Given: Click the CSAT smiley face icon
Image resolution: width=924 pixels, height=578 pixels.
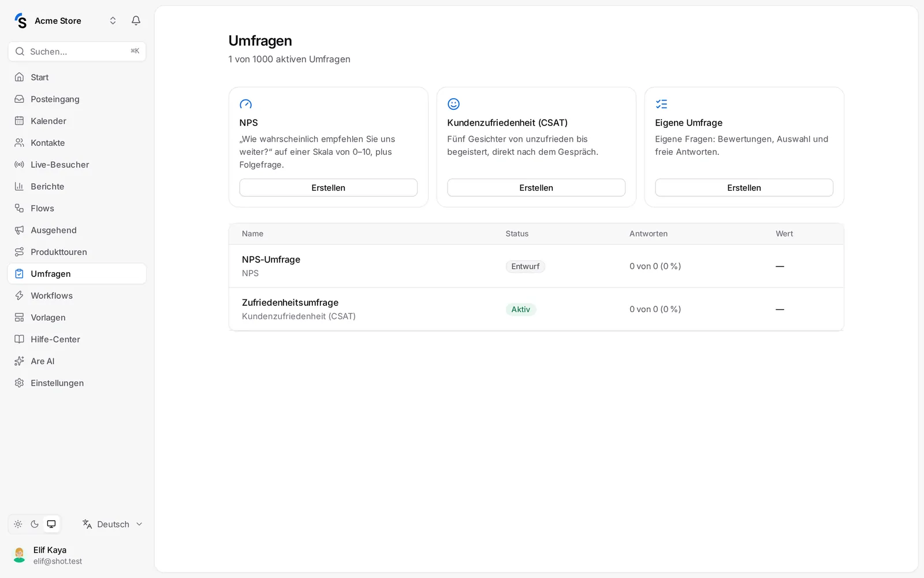Looking at the screenshot, I should click(454, 104).
